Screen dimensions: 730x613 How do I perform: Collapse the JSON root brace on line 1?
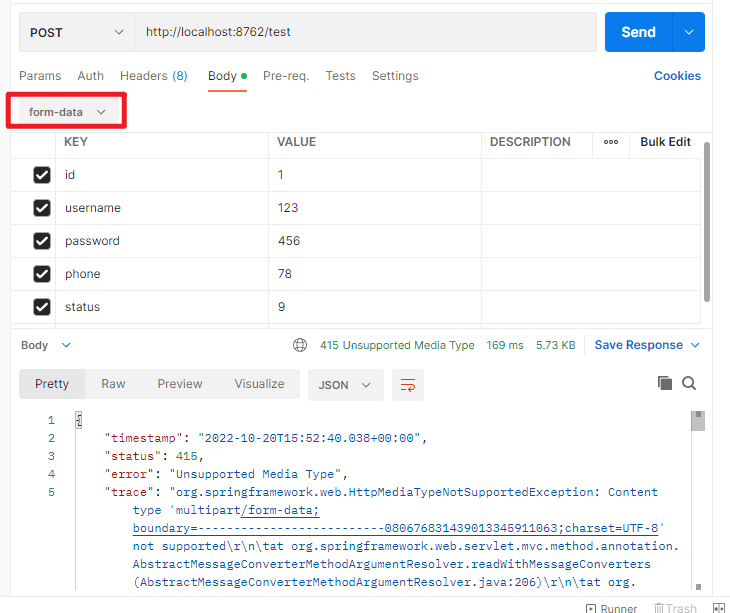click(x=79, y=420)
